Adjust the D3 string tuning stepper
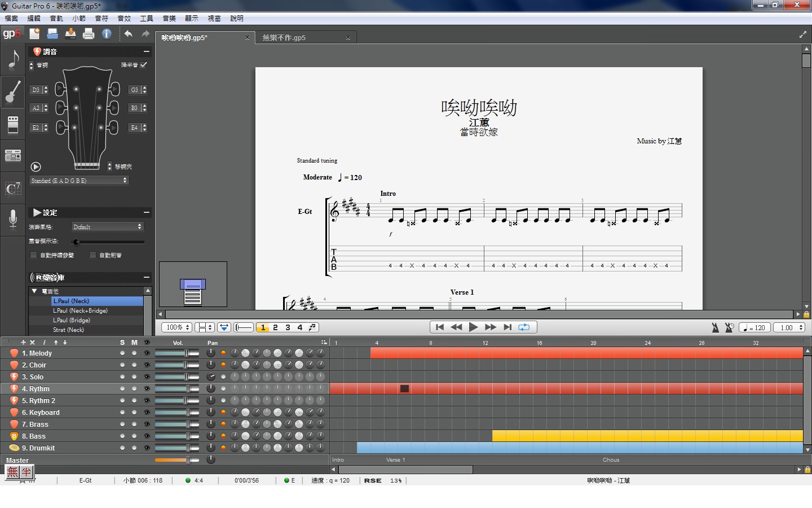Image resolution: width=812 pixels, height=508 pixels. (46, 90)
